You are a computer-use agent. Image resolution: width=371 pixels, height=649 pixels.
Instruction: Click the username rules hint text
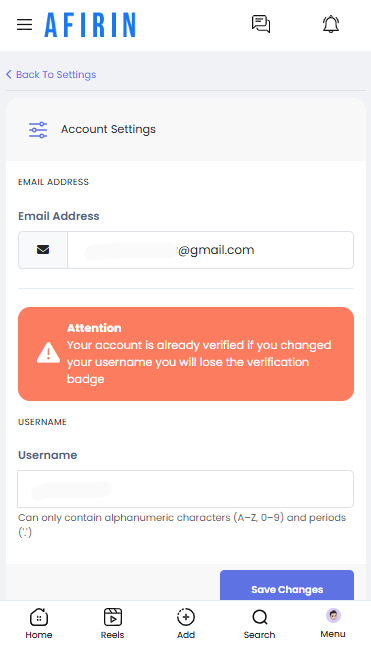click(182, 525)
